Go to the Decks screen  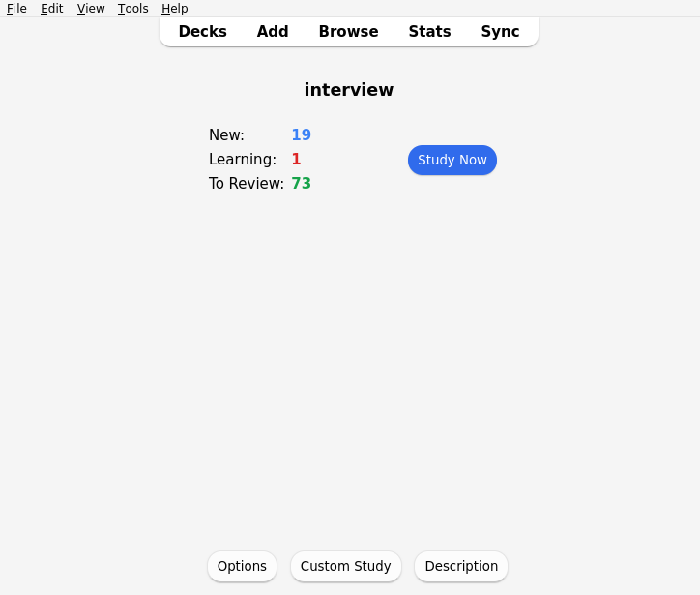coord(203,31)
